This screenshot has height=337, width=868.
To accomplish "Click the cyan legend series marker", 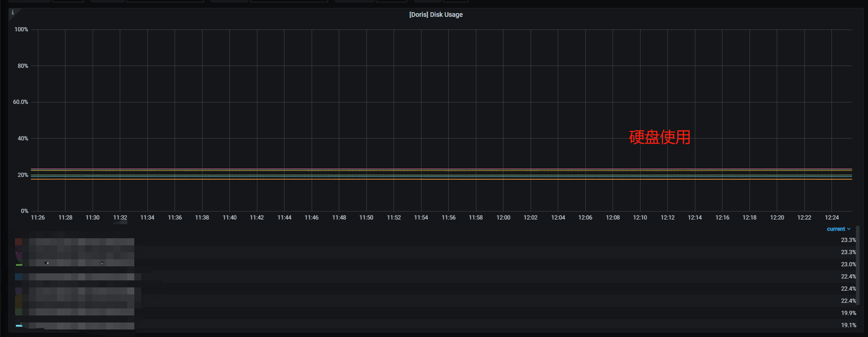I will [x=19, y=325].
